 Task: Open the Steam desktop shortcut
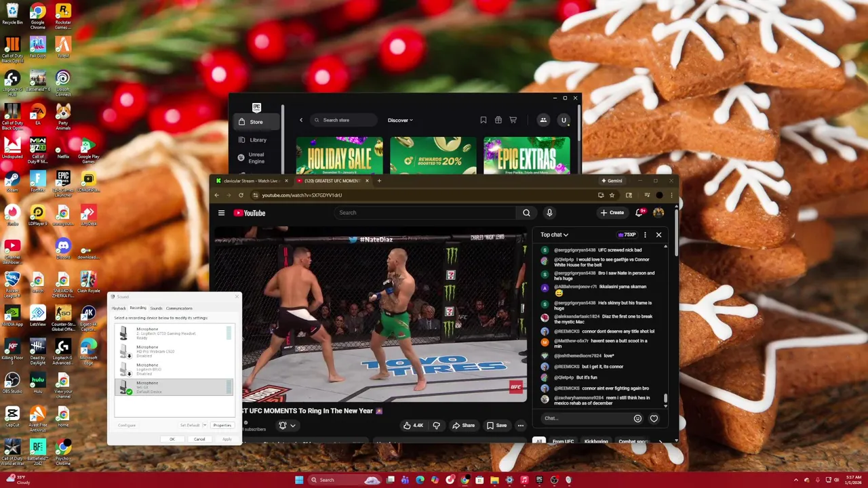click(x=12, y=182)
